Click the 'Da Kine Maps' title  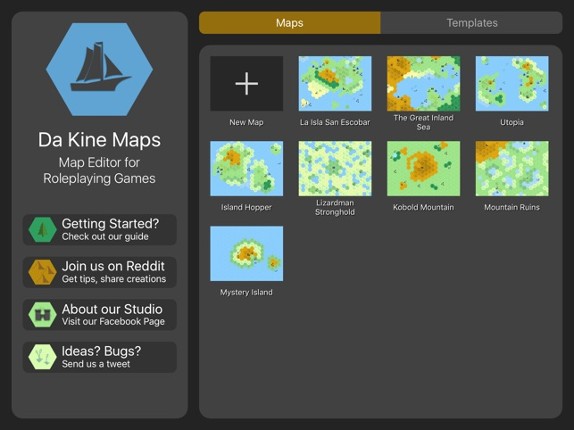[x=99, y=139]
